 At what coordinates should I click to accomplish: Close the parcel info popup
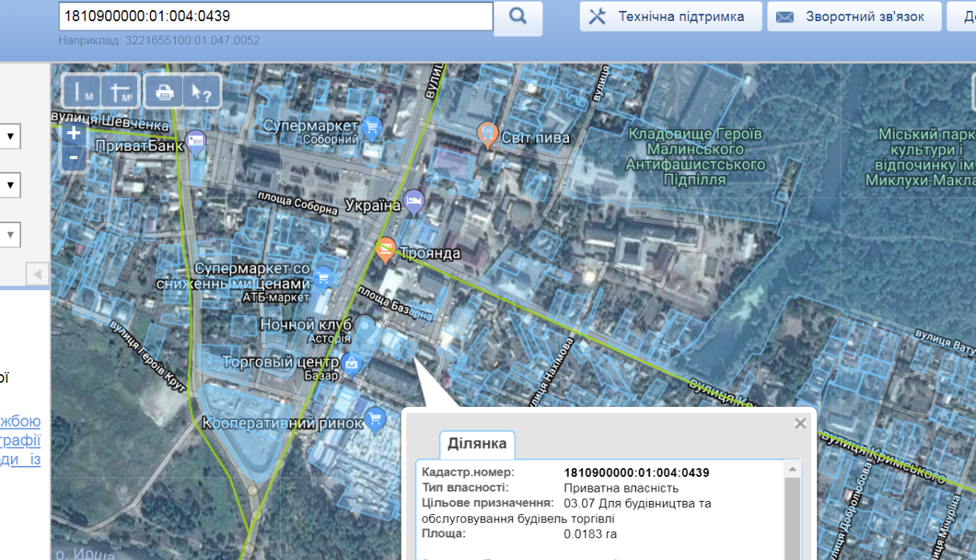tap(800, 424)
